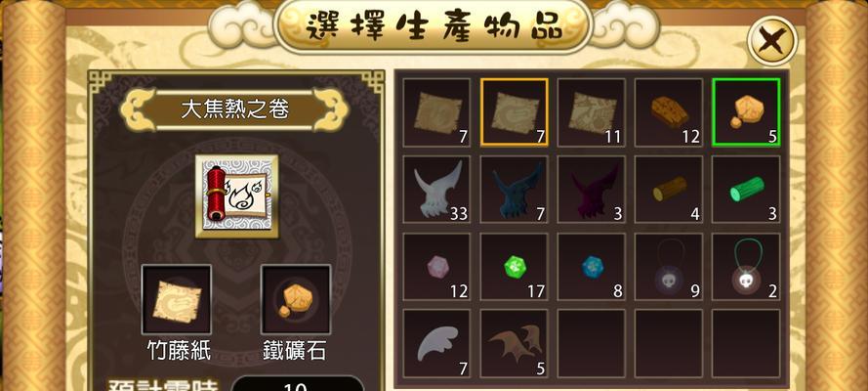Select the dark blue horned skull item
The width and height of the screenshot is (868, 391).
(515, 190)
